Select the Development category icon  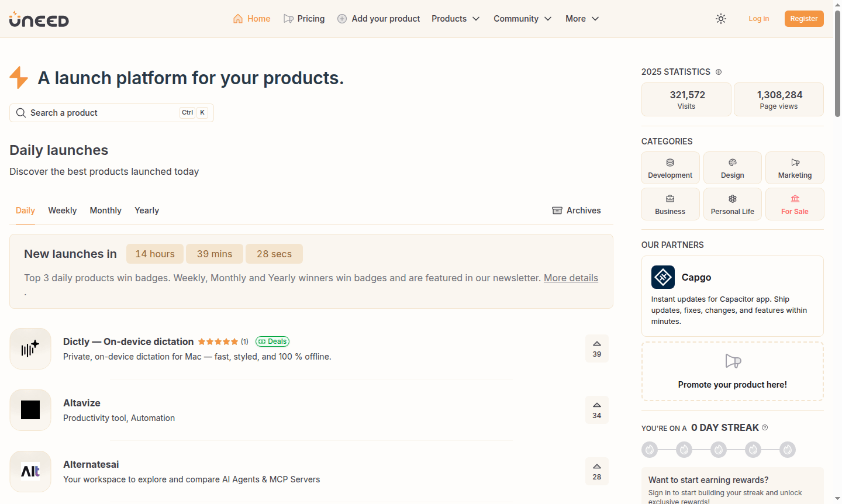point(670,163)
